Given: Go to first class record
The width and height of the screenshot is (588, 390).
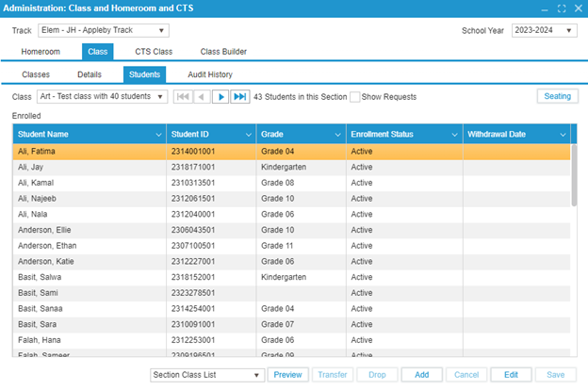Looking at the screenshot, I should pyautogui.click(x=184, y=96).
